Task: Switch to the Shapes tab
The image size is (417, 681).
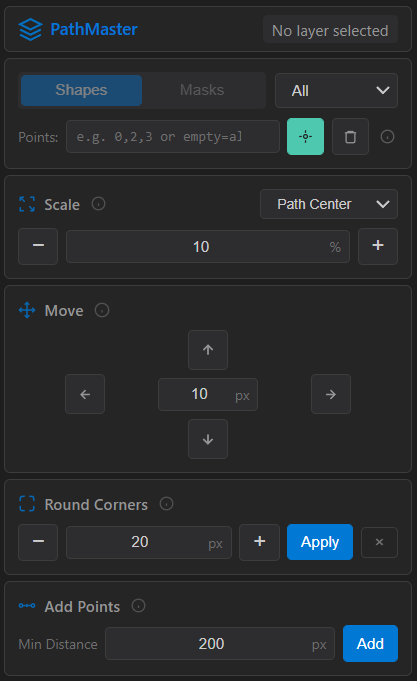Action: [81, 90]
